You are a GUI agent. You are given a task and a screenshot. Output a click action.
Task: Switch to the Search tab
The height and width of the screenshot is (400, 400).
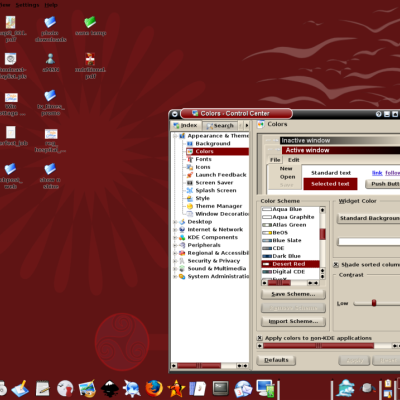point(221,126)
